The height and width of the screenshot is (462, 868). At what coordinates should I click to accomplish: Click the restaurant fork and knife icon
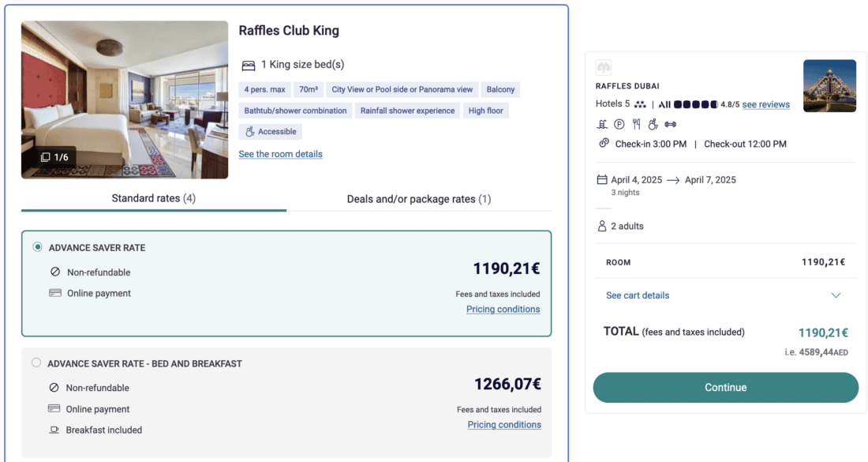(x=636, y=124)
